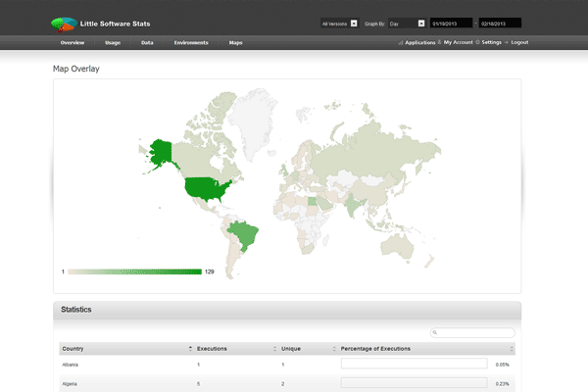
Task: Click the Logout arrow icon
Action: [x=507, y=43]
